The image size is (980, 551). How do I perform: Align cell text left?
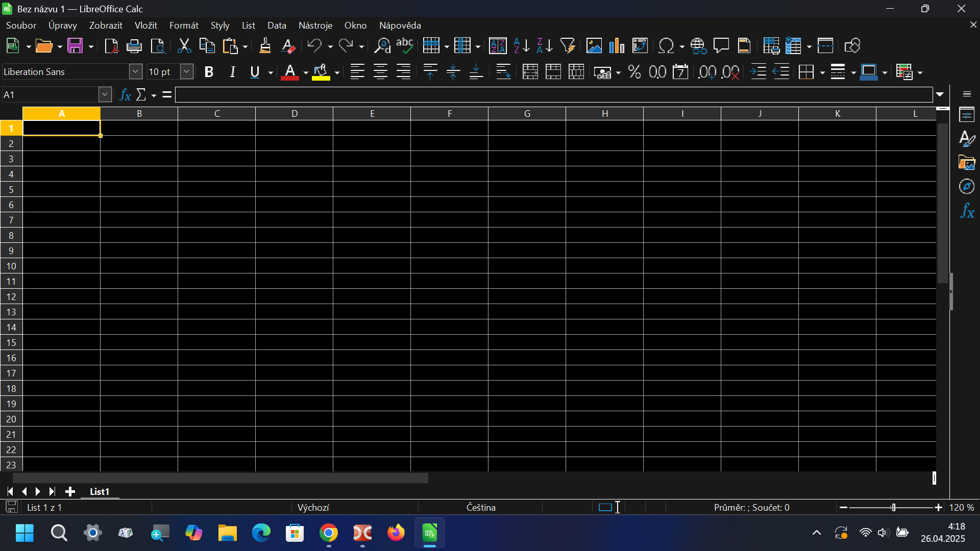pyautogui.click(x=357, y=72)
